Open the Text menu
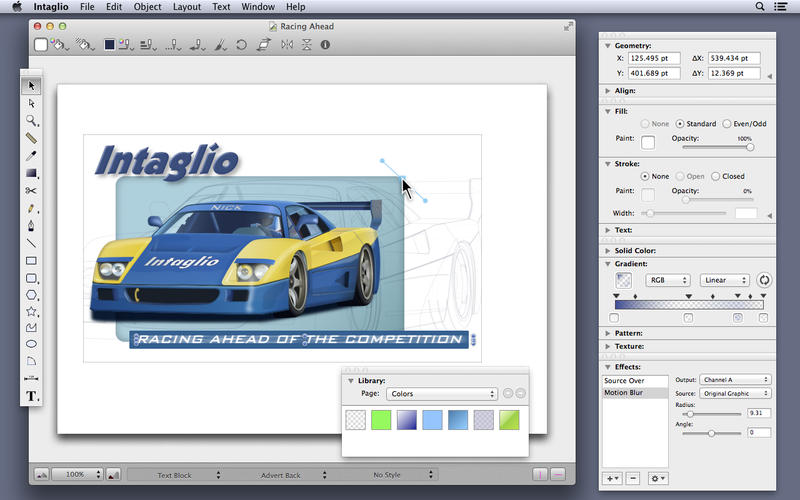 (221, 7)
